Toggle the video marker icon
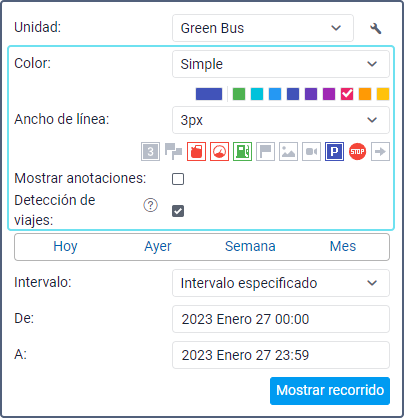This screenshot has width=404, height=418. (x=311, y=152)
